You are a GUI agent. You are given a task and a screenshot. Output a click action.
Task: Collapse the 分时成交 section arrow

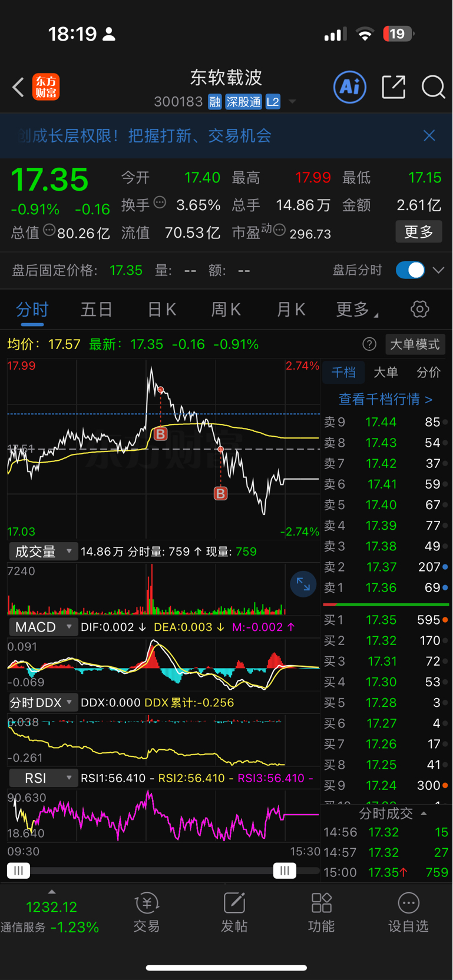424,813
